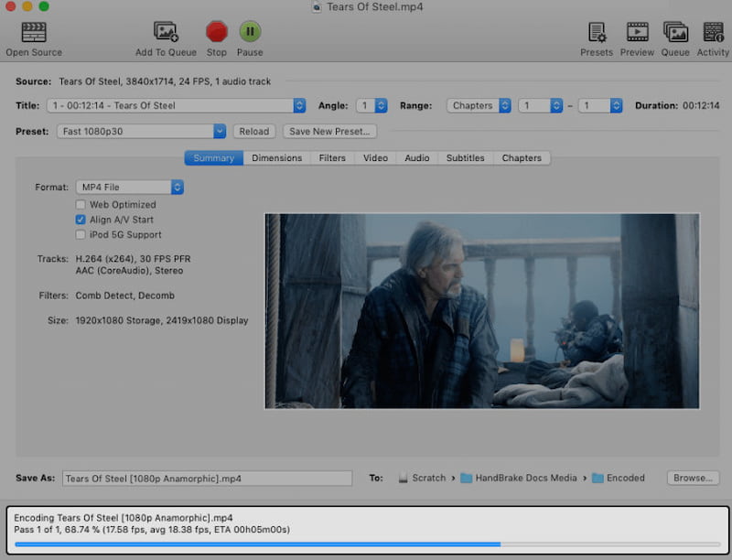The image size is (732, 560).
Task: Click the video preview thumbnail
Action: 482,311
